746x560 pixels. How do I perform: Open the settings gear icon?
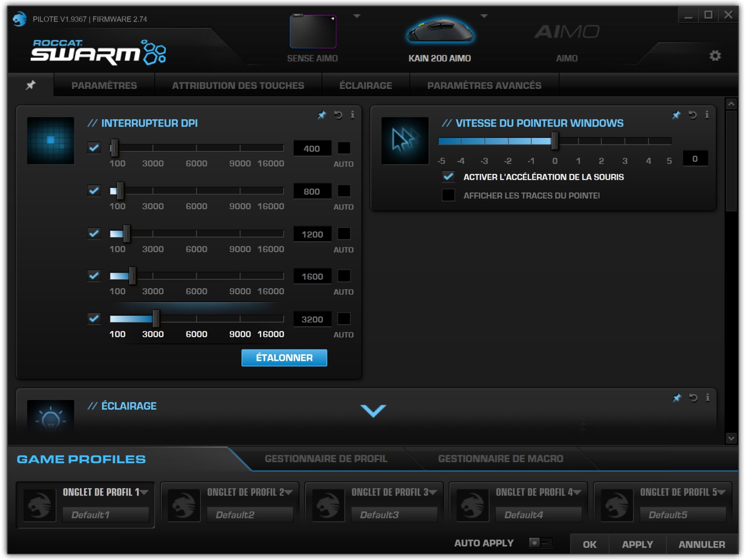pyautogui.click(x=715, y=56)
